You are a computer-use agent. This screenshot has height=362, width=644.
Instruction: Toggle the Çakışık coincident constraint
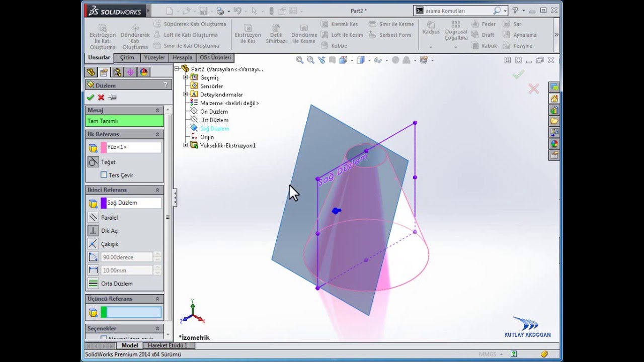tap(93, 244)
